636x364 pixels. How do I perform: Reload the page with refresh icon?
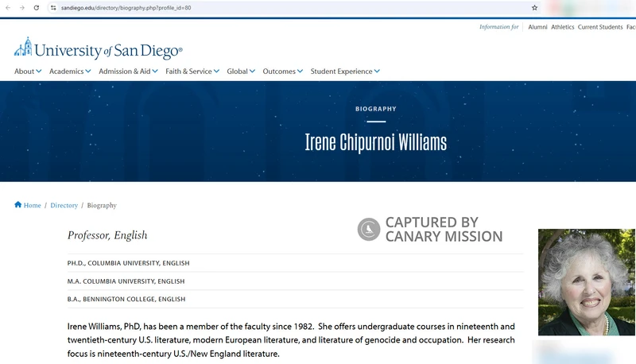click(x=36, y=8)
